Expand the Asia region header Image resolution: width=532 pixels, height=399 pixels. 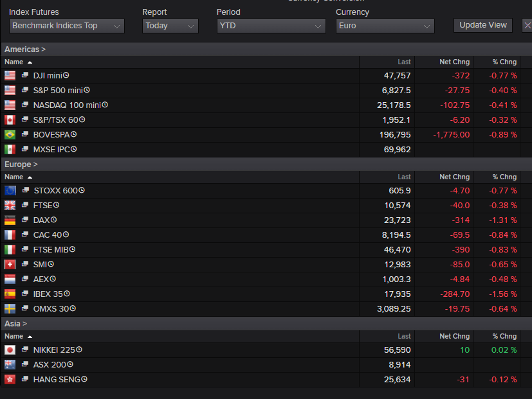pos(15,324)
